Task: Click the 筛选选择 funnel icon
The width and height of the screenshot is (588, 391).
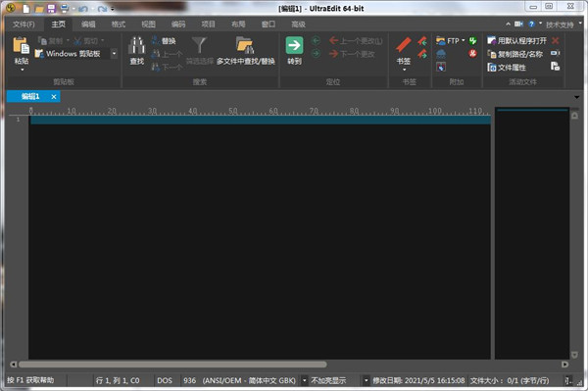Action: point(199,45)
